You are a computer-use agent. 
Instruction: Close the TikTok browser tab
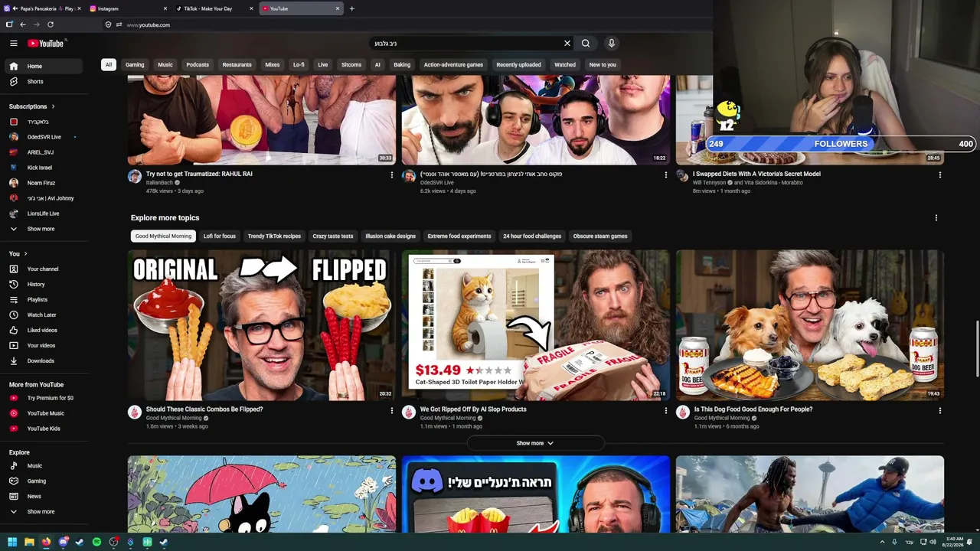coord(251,8)
